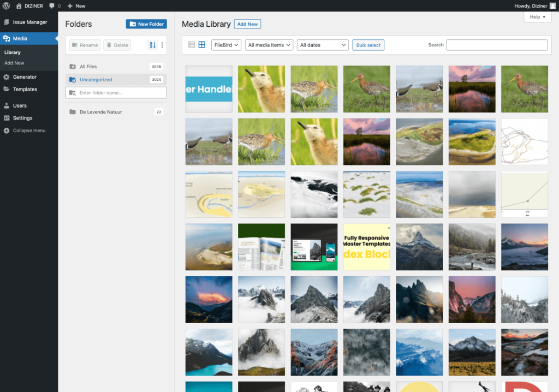Open the All media items dropdown

pyautogui.click(x=269, y=45)
